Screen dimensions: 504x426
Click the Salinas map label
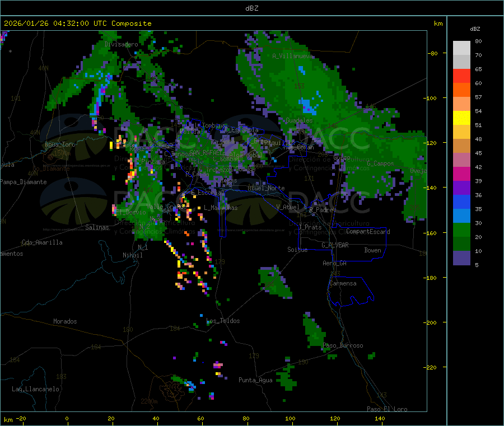pos(97,227)
